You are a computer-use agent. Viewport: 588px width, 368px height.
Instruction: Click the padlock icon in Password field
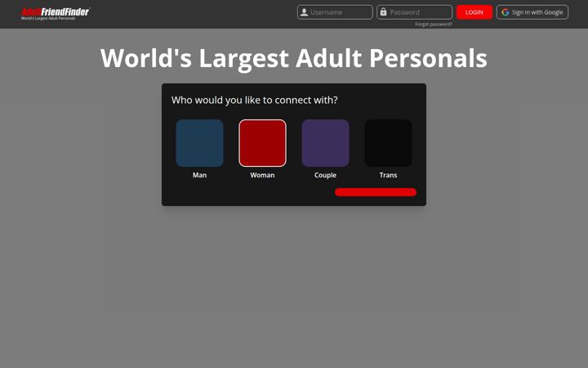click(383, 12)
